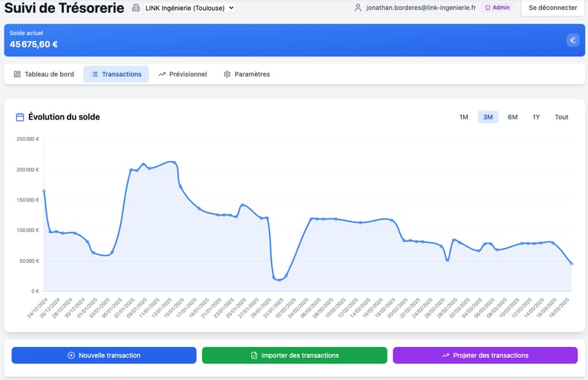Select the Tout range option
This screenshot has height=380, width=588.
click(x=561, y=117)
